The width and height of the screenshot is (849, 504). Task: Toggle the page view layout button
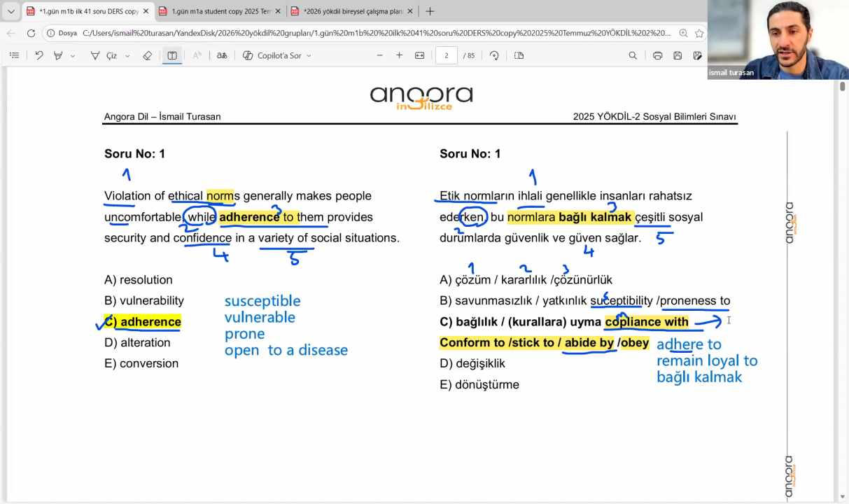tap(519, 55)
